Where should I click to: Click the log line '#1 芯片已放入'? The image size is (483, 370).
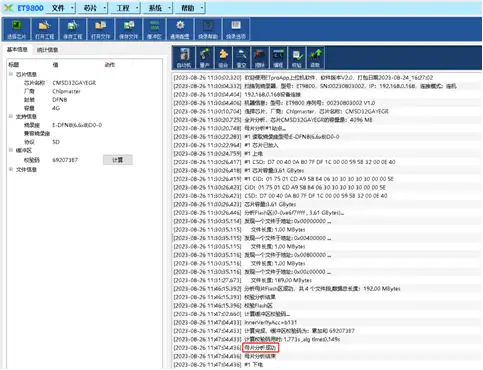226,145
